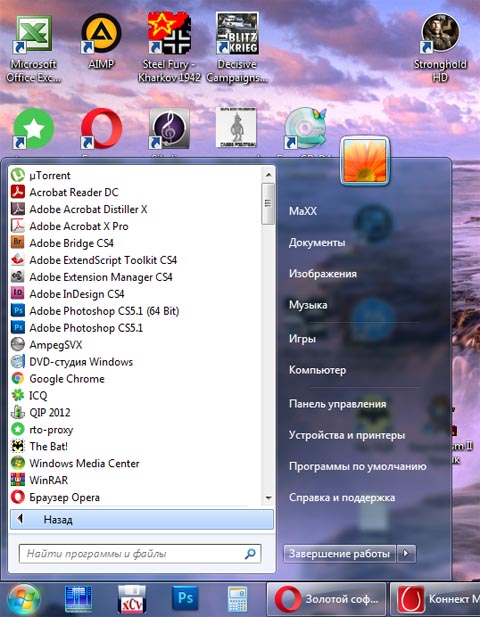Launch The Bat! icon
480x617 pixels.
point(17,446)
